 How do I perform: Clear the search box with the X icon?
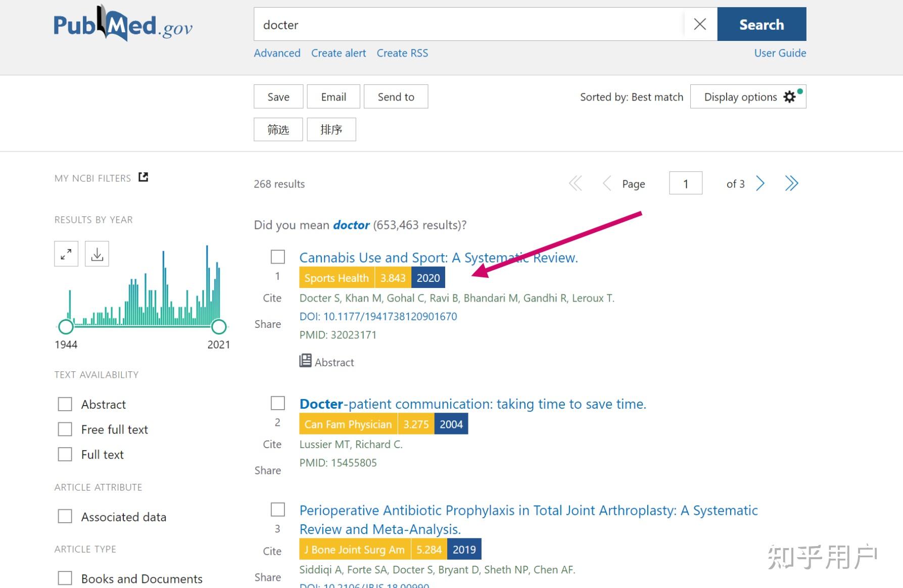point(700,24)
